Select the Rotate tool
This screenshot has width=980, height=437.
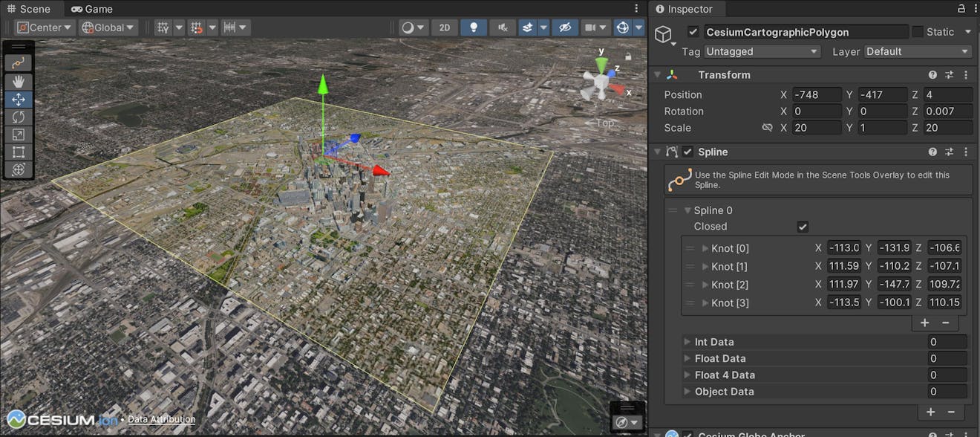18,117
